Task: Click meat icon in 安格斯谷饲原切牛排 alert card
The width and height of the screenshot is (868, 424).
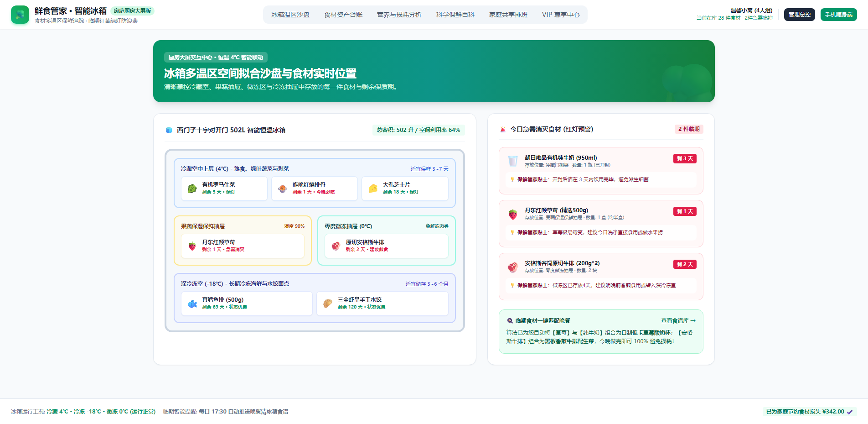Action: (x=513, y=267)
